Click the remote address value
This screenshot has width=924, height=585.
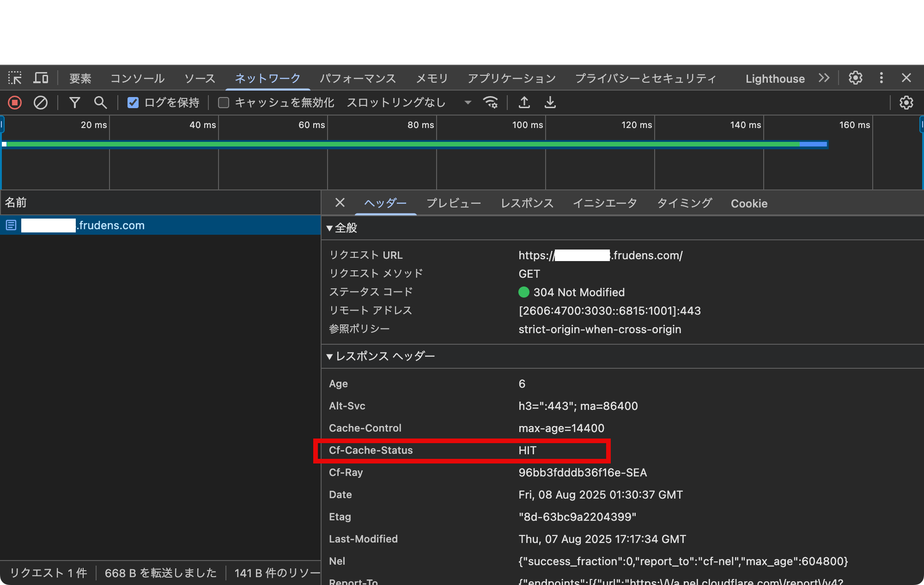(x=609, y=311)
